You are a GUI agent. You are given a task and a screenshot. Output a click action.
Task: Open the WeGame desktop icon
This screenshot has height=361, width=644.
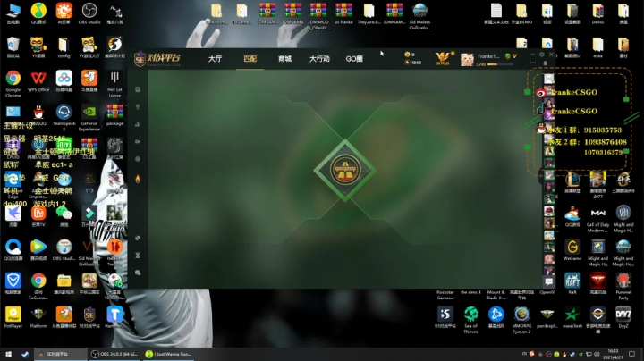(572, 250)
